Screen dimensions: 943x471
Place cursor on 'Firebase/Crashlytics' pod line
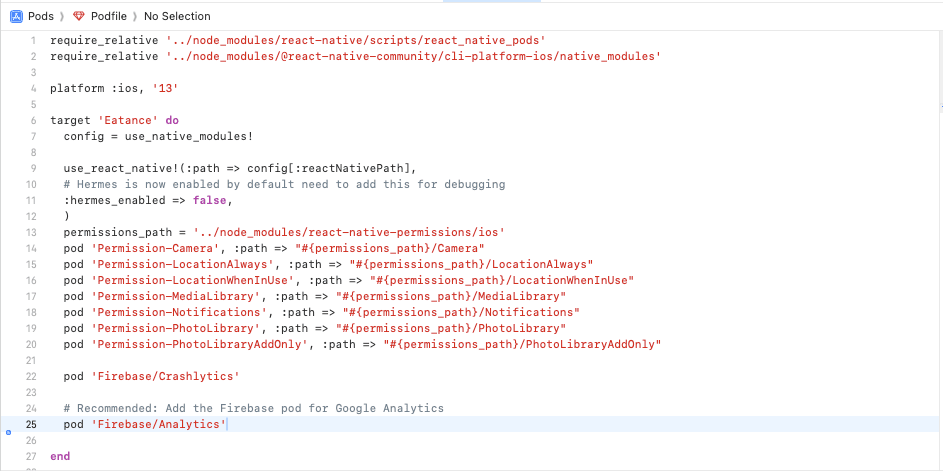[x=149, y=376]
